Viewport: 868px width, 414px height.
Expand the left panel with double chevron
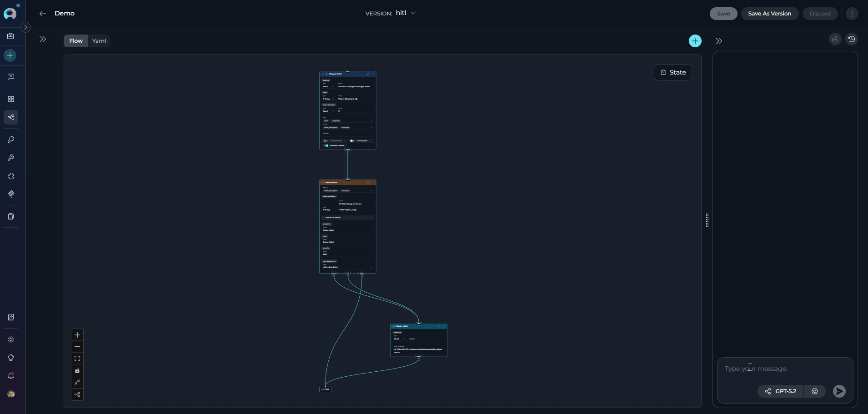(x=43, y=40)
